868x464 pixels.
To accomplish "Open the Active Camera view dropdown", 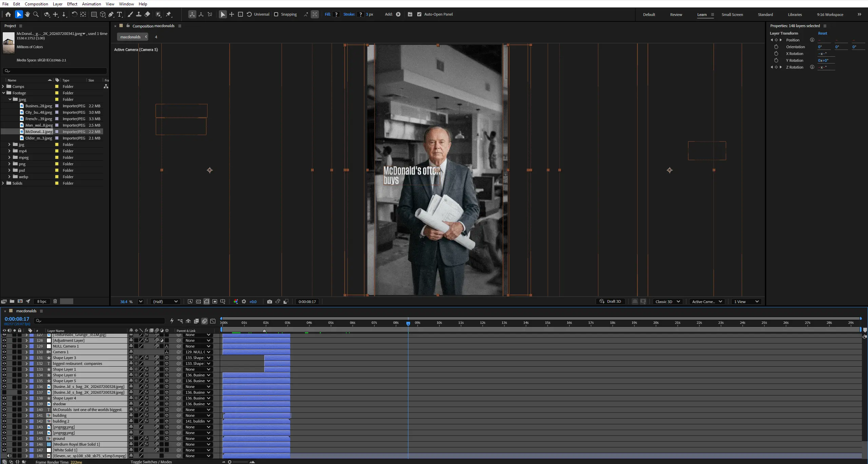I will (x=707, y=301).
